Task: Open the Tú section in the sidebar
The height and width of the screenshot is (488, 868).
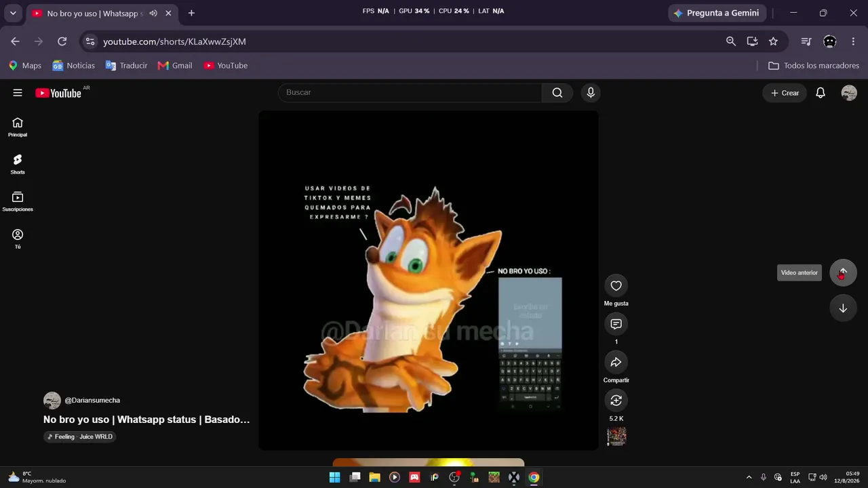Action: [18, 239]
